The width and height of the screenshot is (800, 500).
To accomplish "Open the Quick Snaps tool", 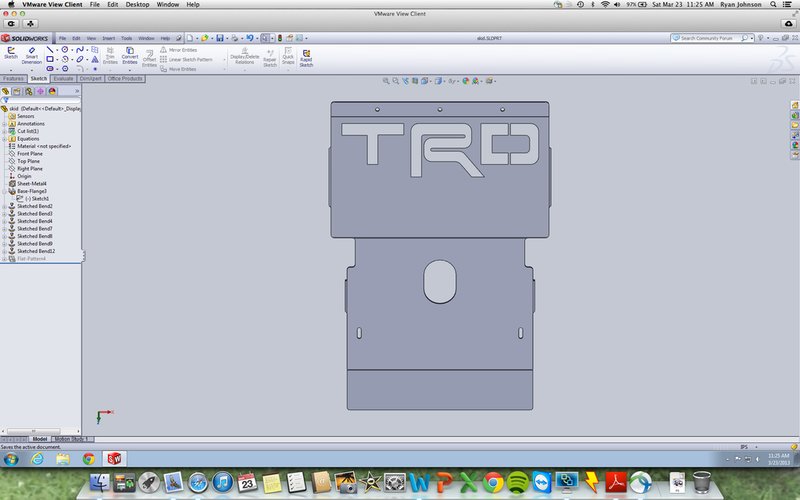I will (x=288, y=56).
